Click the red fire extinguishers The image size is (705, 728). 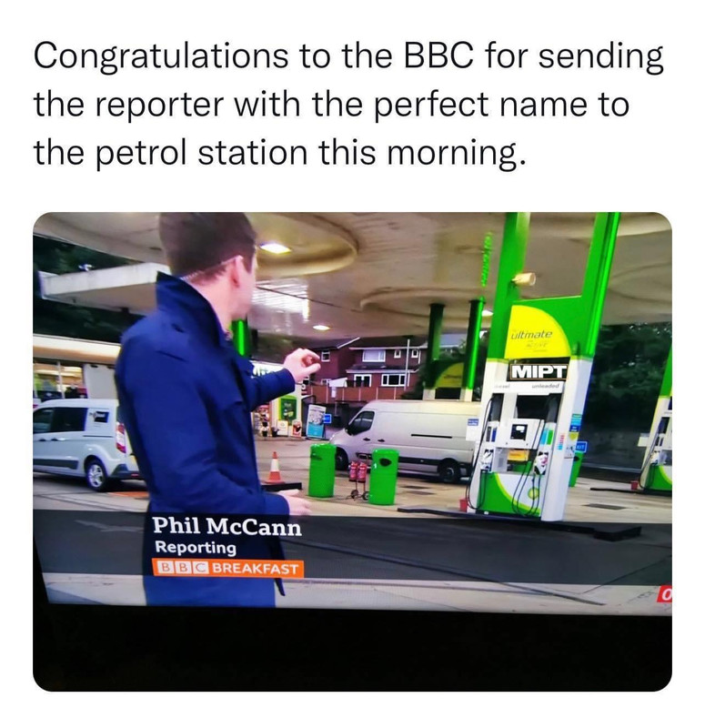coord(358,471)
